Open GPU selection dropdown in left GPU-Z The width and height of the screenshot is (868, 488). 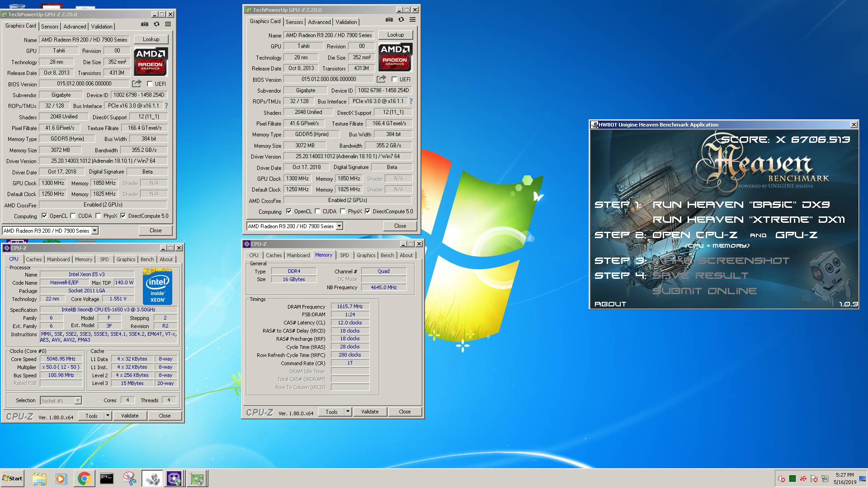[x=95, y=230]
